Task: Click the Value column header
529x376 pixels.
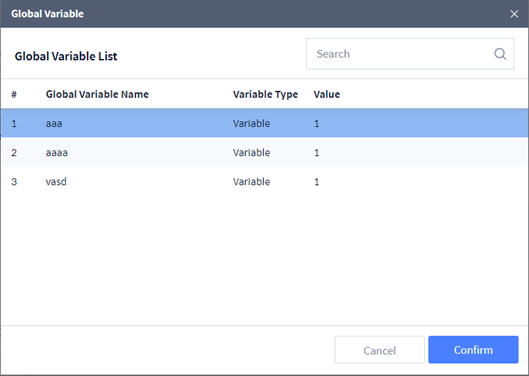Action: [327, 94]
